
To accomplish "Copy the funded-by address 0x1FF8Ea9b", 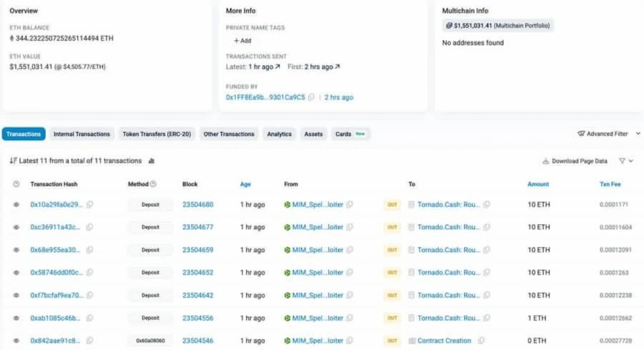I will coord(311,98).
